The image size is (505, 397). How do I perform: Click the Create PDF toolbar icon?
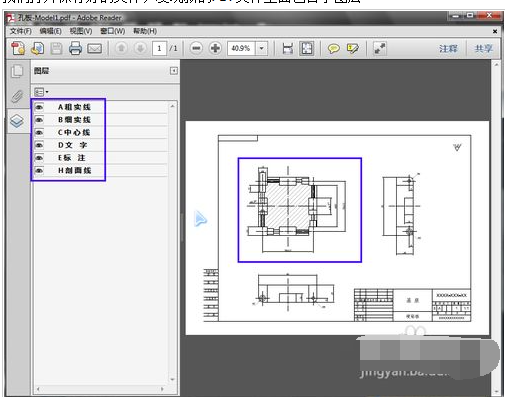18,48
